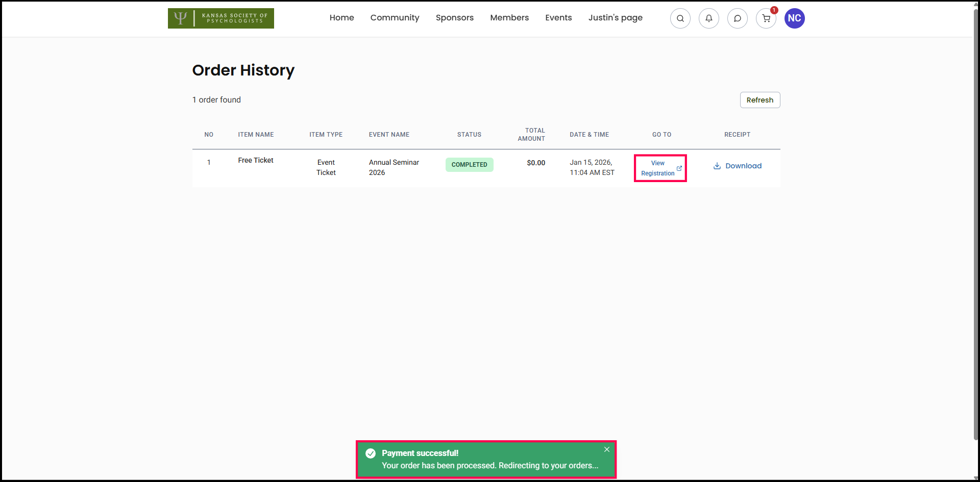Click the green checkmark in the success toast
The width and height of the screenshot is (980, 482).
[x=371, y=453]
